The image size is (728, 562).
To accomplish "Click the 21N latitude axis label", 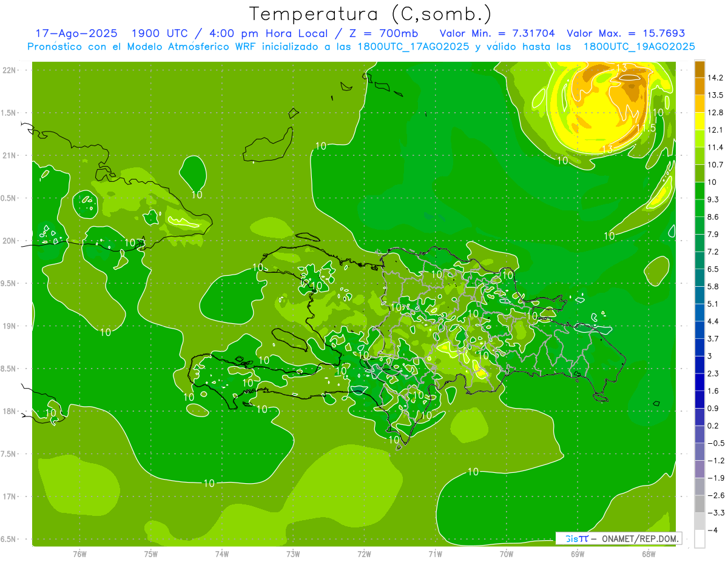I will (x=10, y=155).
